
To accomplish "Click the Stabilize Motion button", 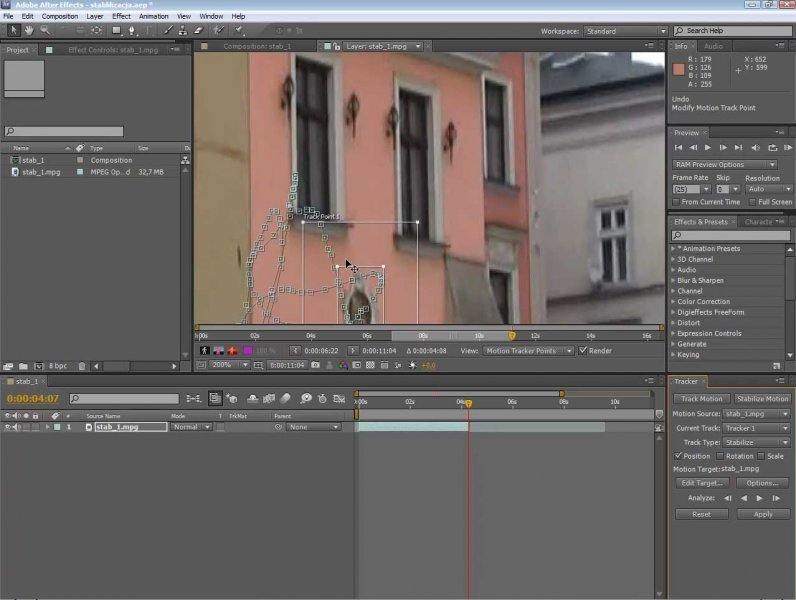I will [x=763, y=399].
